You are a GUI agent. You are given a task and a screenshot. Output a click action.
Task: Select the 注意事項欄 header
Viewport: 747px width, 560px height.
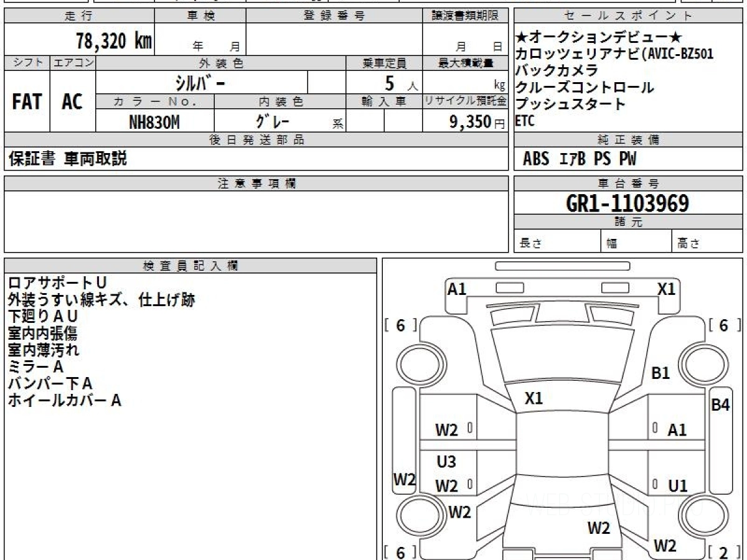click(x=256, y=184)
